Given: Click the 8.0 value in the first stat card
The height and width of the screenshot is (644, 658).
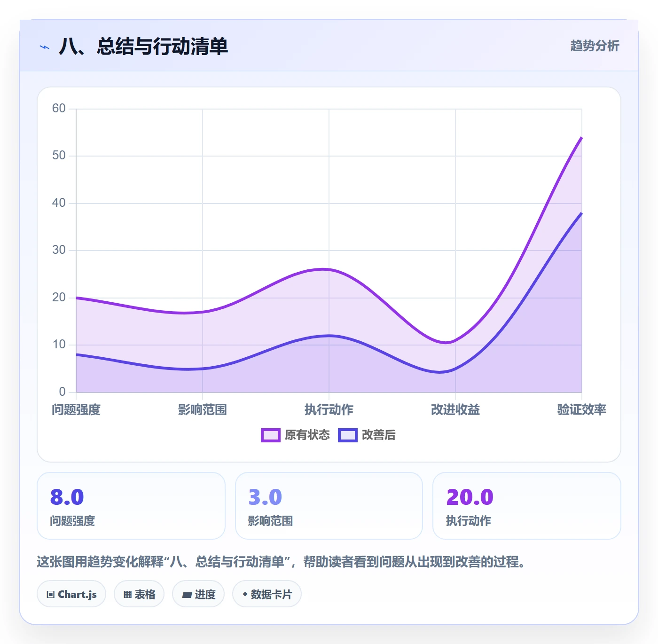Looking at the screenshot, I should (x=67, y=497).
